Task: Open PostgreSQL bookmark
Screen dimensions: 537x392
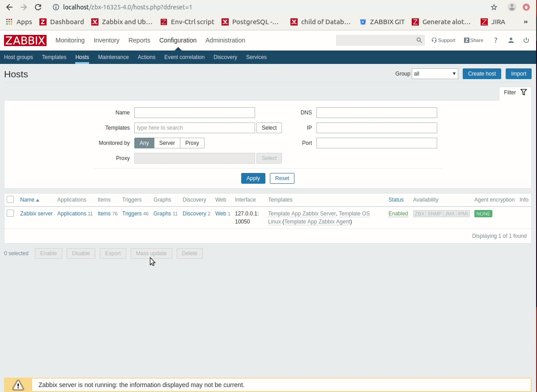Action: coord(250,22)
